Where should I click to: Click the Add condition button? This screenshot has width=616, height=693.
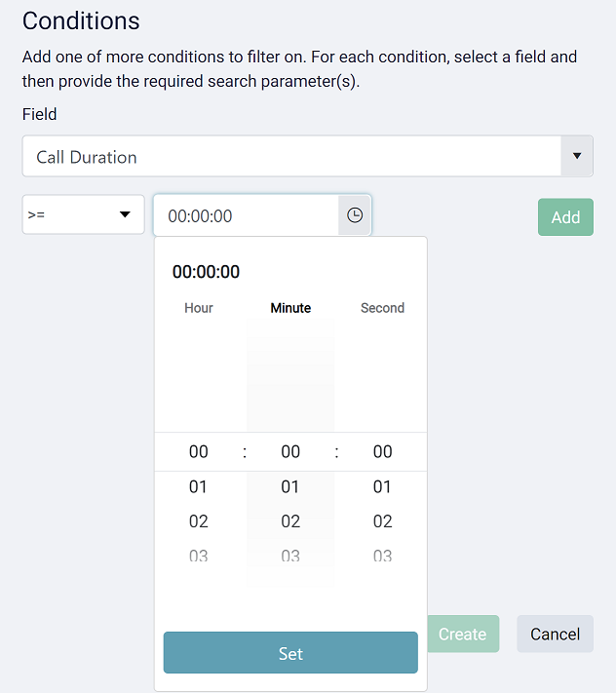tap(565, 217)
